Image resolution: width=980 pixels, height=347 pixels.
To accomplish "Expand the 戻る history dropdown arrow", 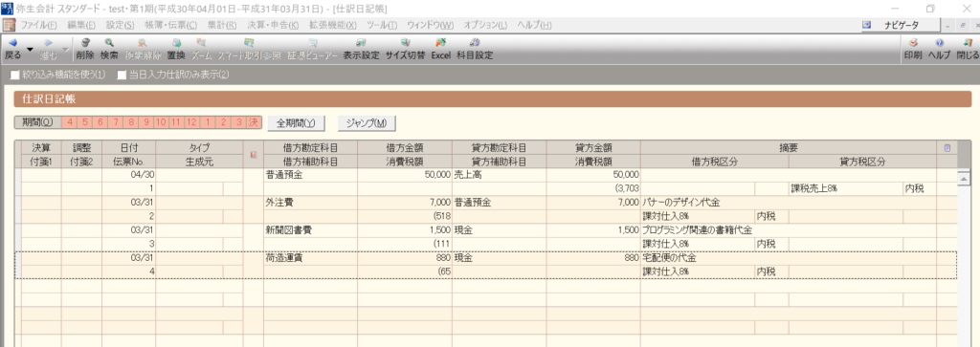I will click(30, 49).
